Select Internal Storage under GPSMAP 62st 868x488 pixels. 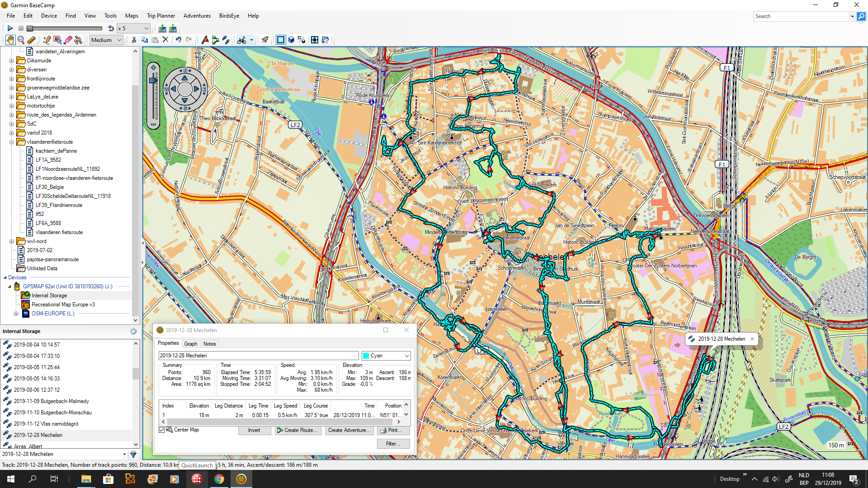point(49,296)
